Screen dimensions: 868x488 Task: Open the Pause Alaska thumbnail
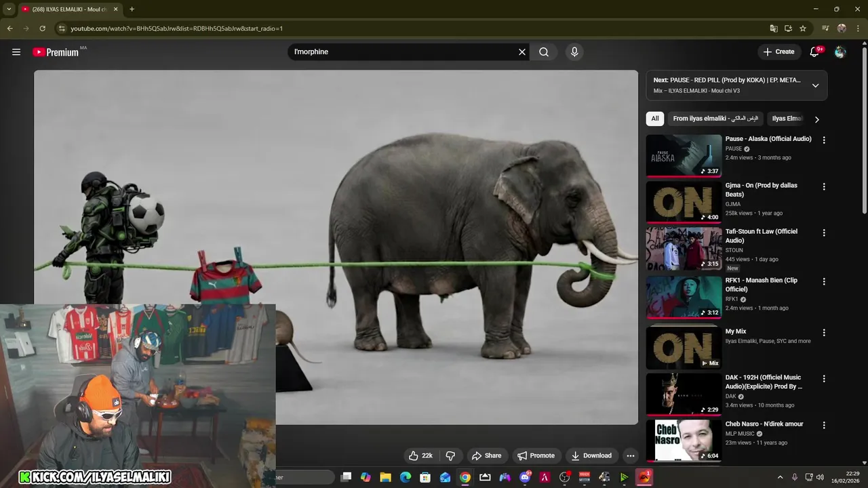(684, 155)
